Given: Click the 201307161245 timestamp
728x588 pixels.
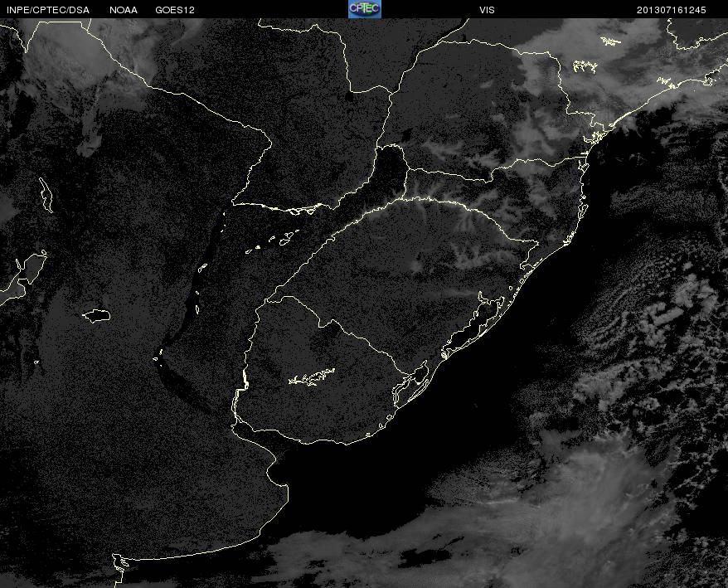Looking at the screenshot, I should click(672, 10).
